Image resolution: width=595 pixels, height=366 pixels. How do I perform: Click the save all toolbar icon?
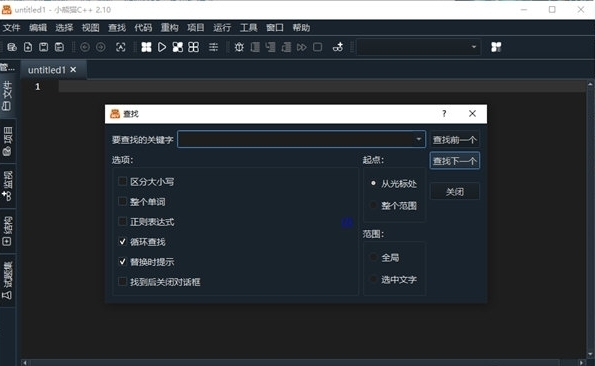coord(59,47)
